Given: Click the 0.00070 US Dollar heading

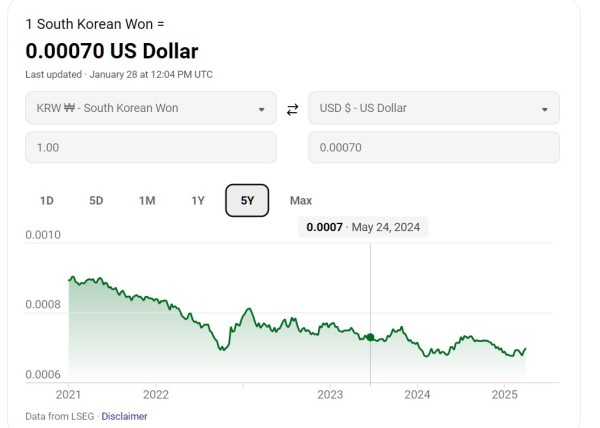Looking at the screenshot, I should (112, 51).
